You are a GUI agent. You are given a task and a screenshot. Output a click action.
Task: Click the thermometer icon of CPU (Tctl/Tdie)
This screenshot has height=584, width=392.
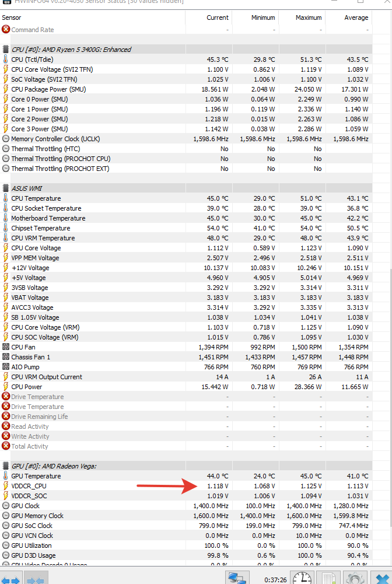coord(6,60)
